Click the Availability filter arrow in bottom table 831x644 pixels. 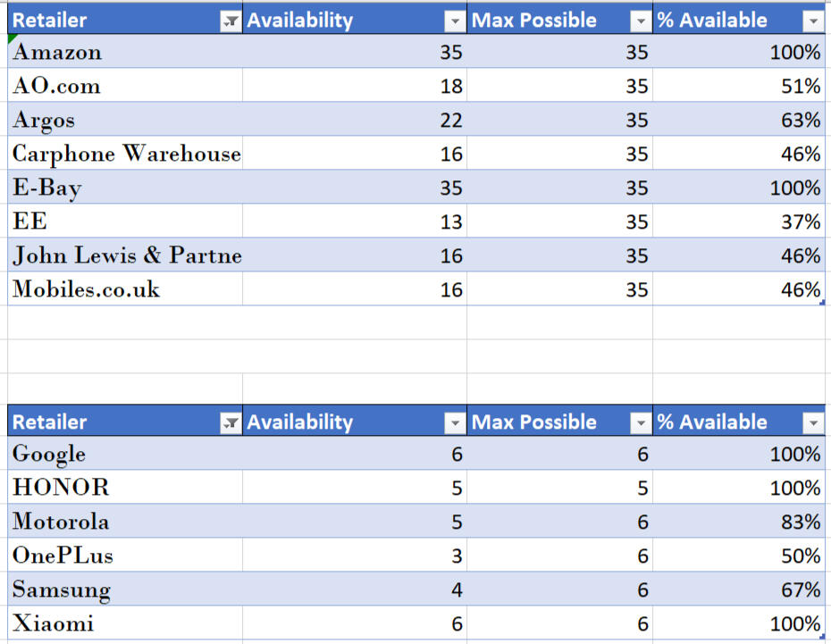456,422
